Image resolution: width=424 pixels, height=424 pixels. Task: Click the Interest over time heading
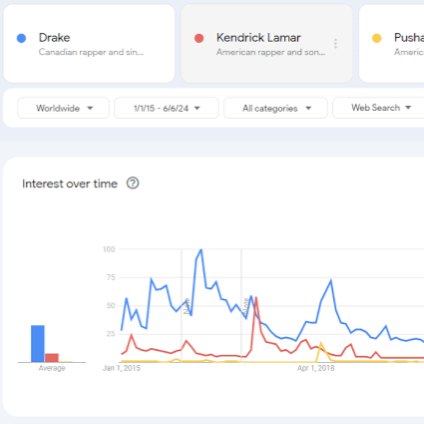(x=70, y=184)
